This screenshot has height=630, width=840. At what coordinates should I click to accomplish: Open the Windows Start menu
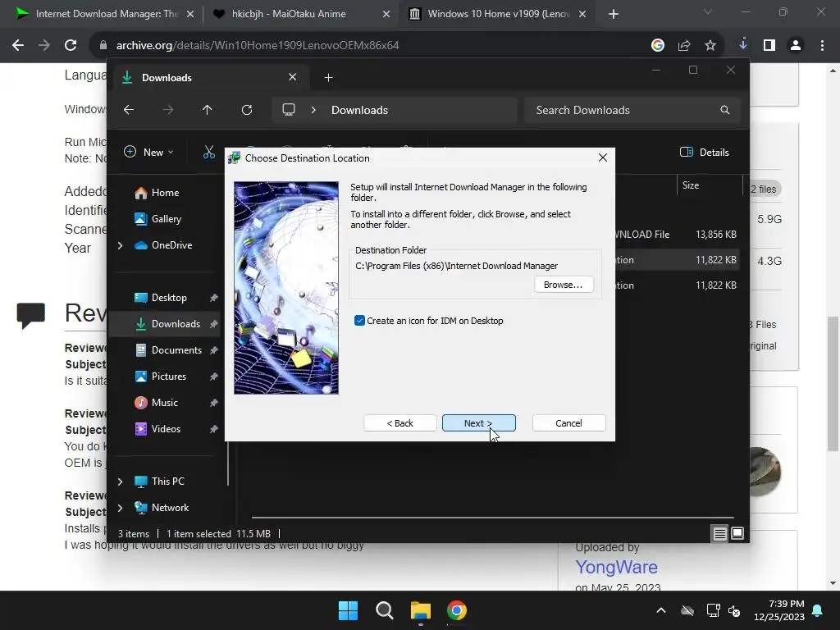[x=348, y=610]
